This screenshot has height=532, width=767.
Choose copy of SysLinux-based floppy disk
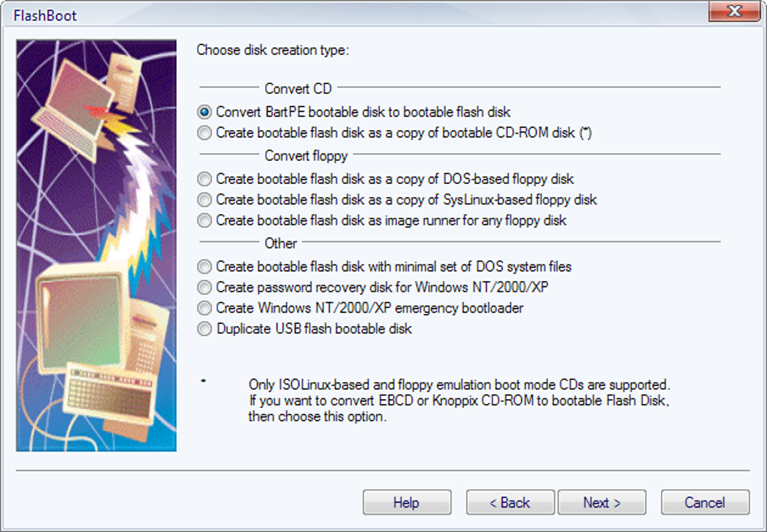(397, 200)
